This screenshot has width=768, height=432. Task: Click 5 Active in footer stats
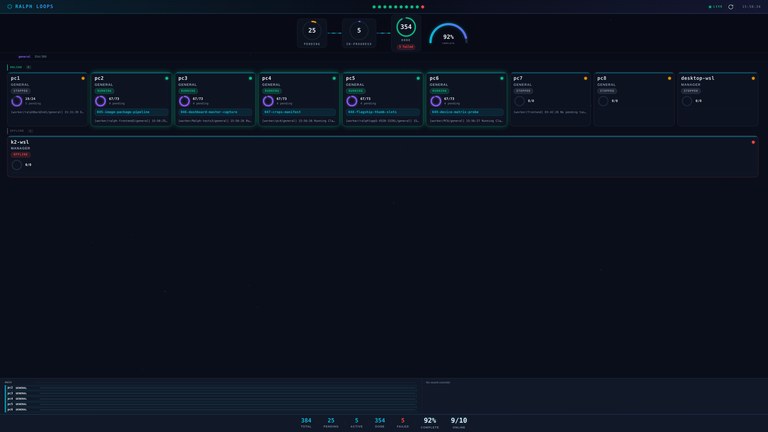click(x=356, y=423)
